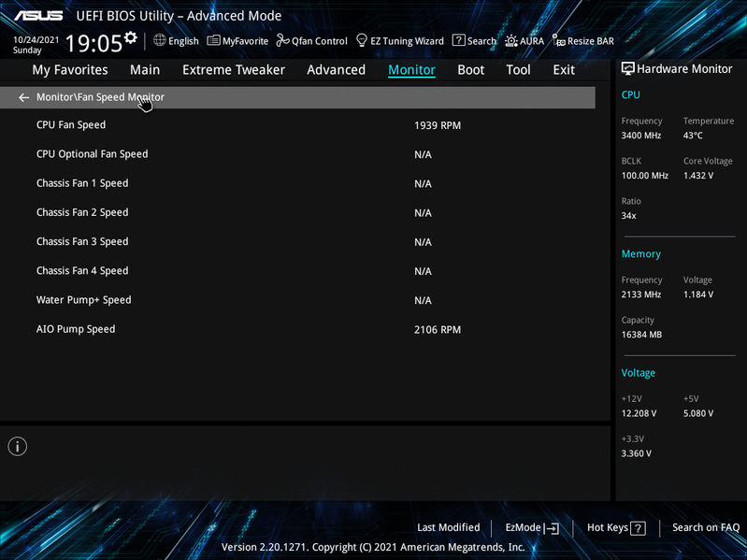Click the 12.208 V reading
The width and height of the screenshot is (747, 560).
639,413
